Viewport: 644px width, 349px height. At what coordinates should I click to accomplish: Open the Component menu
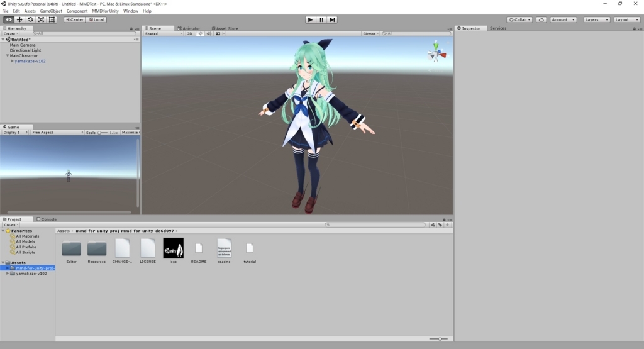[77, 11]
